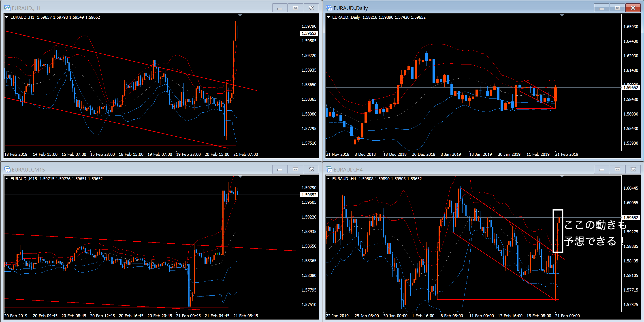This screenshot has height=322, width=644.
Task: Restore the EURAUD H1 chart window
Action: pyautogui.click(x=296, y=8)
